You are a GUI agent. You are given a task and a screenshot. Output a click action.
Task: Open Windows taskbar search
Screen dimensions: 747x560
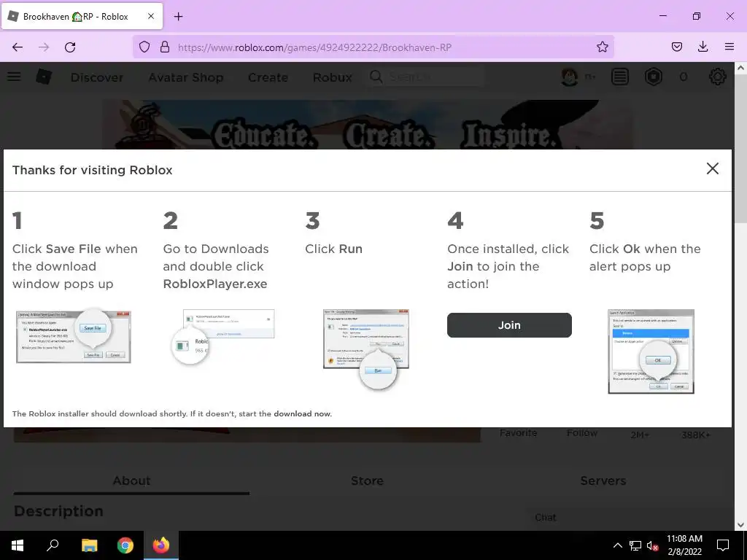coord(53,545)
